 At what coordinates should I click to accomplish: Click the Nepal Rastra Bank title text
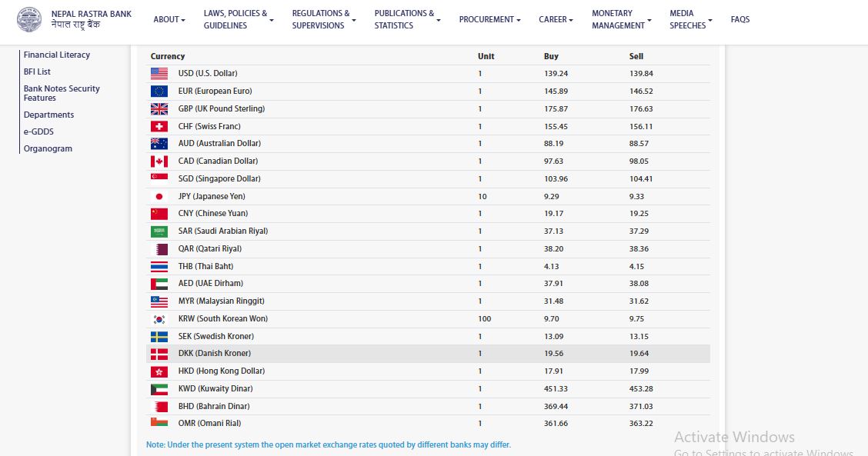pos(92,14)
